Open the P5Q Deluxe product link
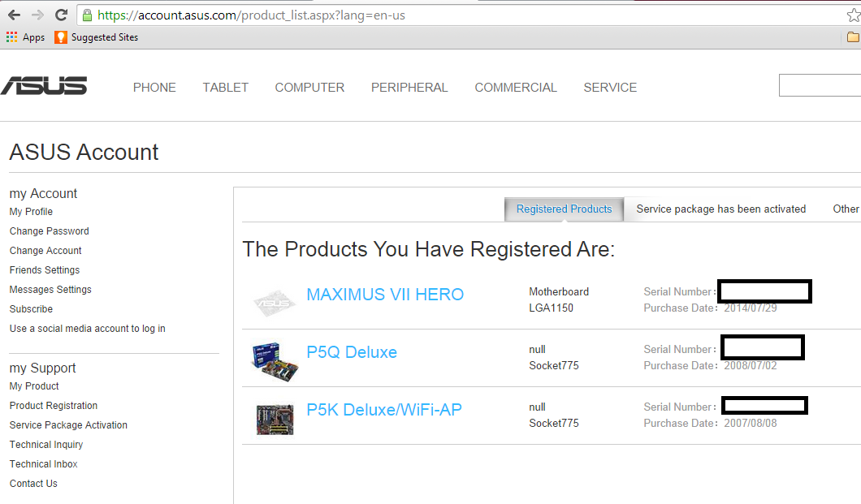The image size is (861, 504). pos(352,352)
